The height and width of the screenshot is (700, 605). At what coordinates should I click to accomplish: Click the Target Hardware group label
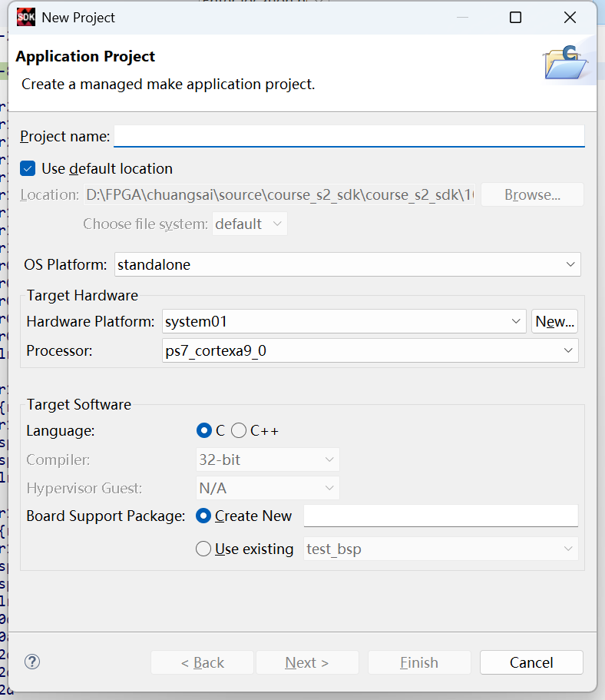pos(83,295)
